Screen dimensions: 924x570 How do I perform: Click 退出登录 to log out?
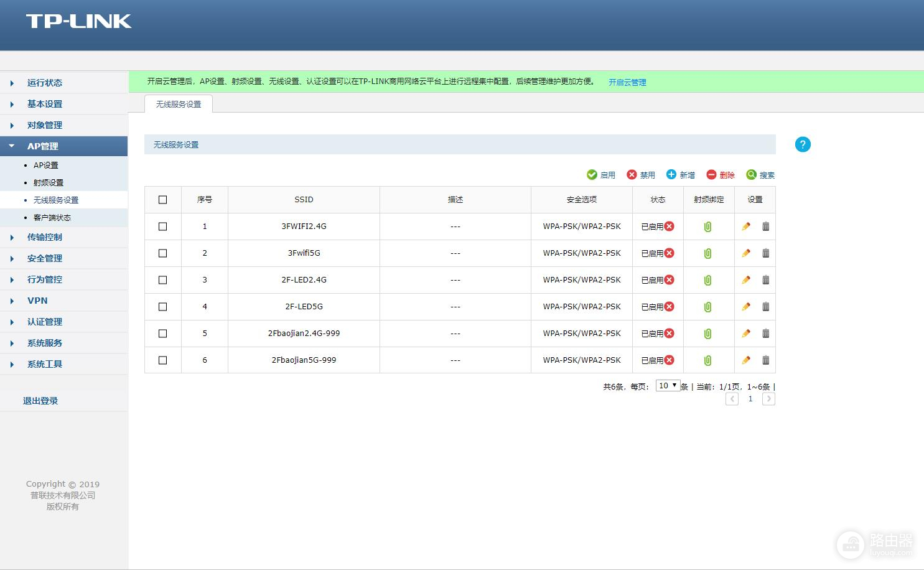(40, 401)
